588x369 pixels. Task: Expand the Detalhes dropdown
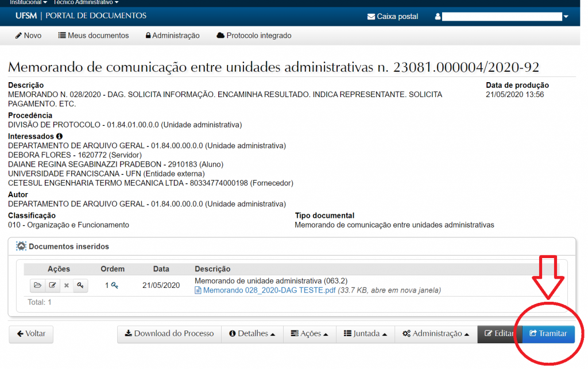(x=252, y=334)
